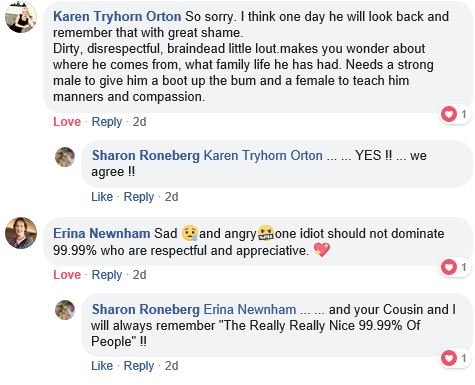
Task: Open the heart reaction count on Sharon's last reply
Action: point(455,358)
